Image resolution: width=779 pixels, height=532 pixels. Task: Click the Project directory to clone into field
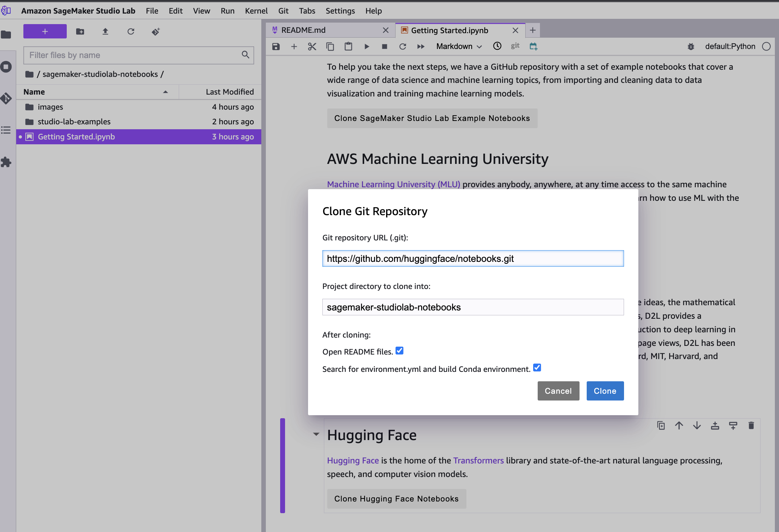point(473,307)
